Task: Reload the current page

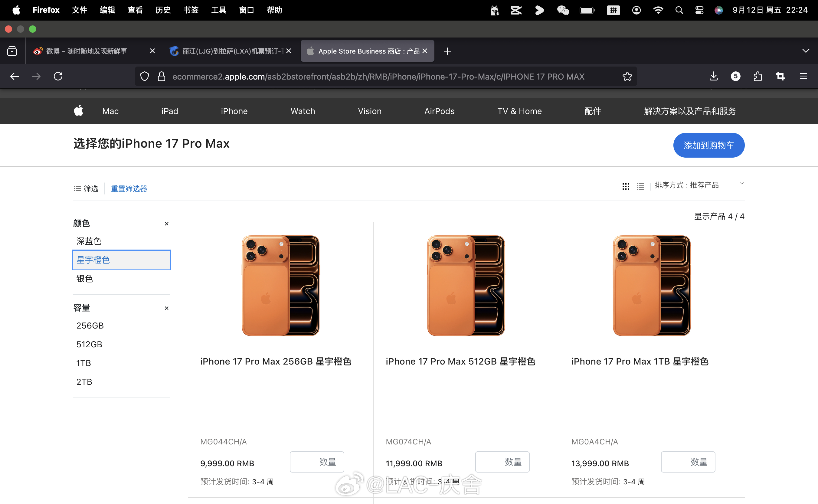Action: [x=58, y=76]
